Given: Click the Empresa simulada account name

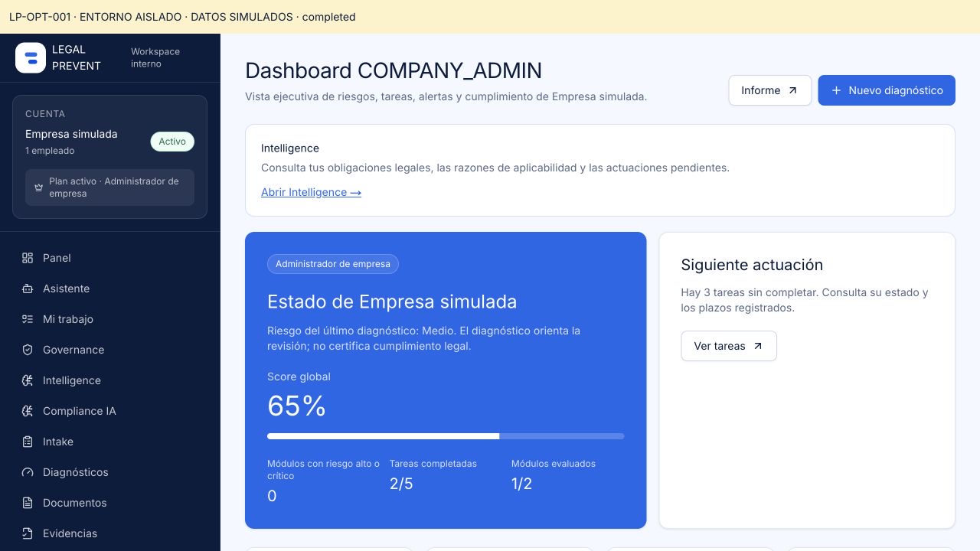Looking at the screenshot, I should [71, 134].
